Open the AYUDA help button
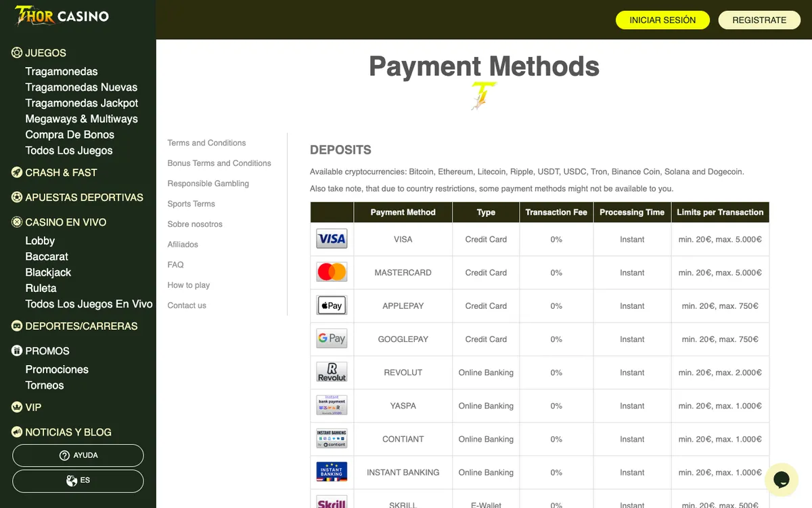Image resolution: width=812 pixels, height=508 pixels. [78, 455]
